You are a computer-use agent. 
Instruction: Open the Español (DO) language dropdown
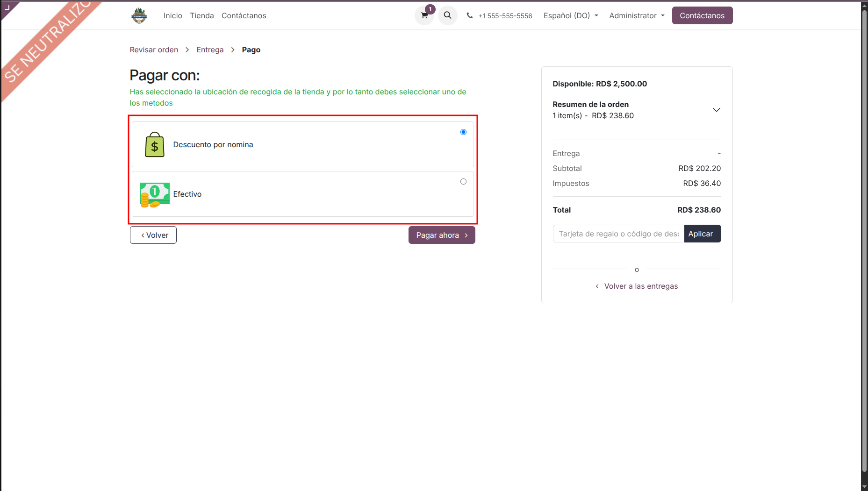(570, 15)
